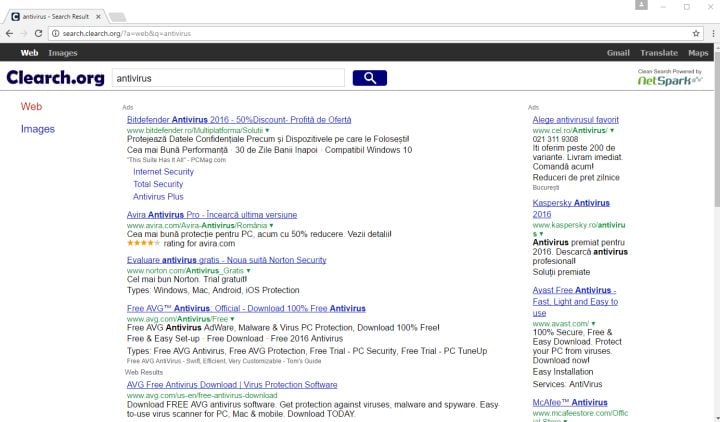Click the www.bitdefender.ro green URL

(195, 130)
